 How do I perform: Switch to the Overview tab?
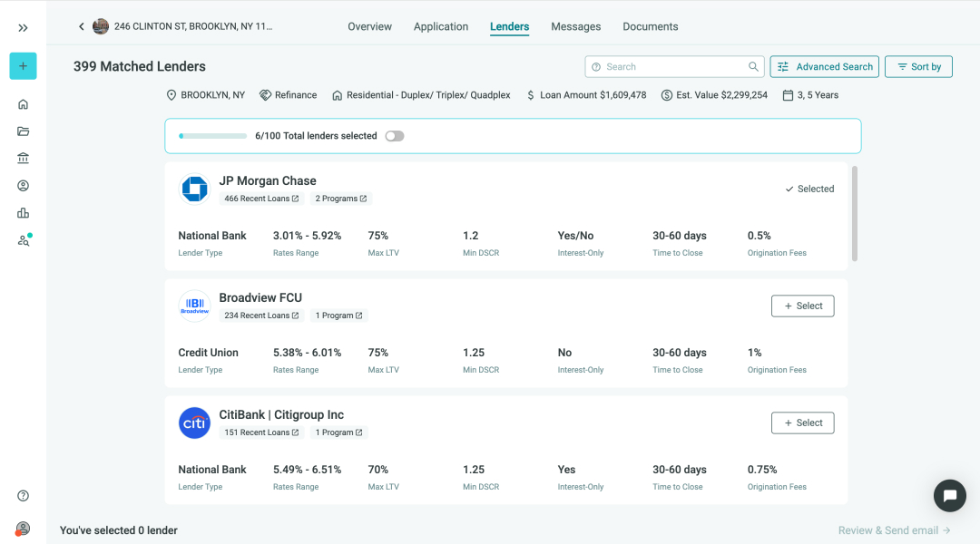(369, 26)
